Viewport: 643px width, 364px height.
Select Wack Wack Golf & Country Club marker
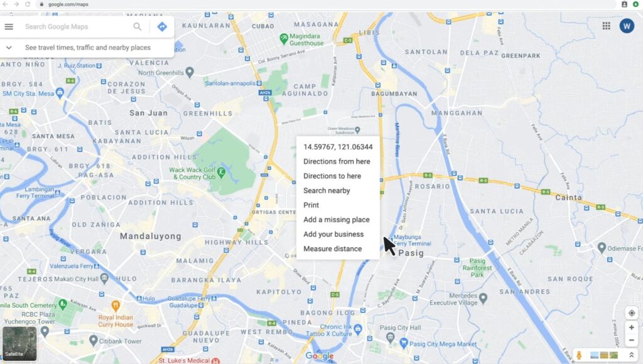pos(222,172)
